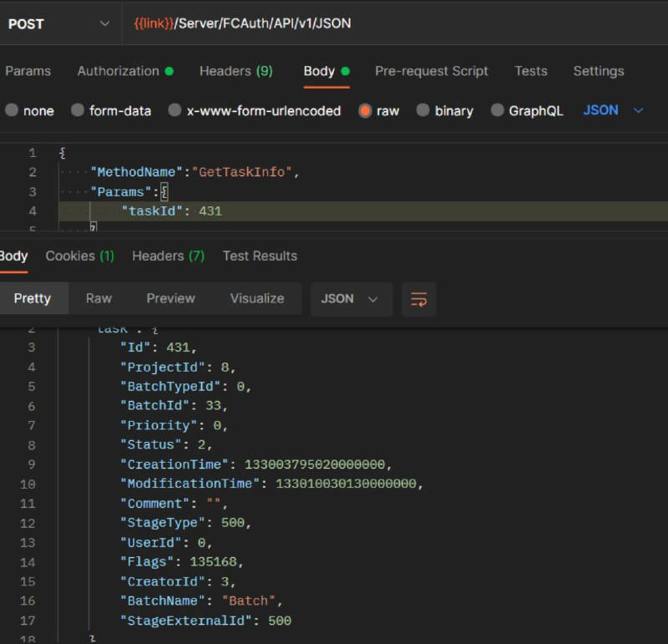Click the "StageType": 500 line

(185, 523)
